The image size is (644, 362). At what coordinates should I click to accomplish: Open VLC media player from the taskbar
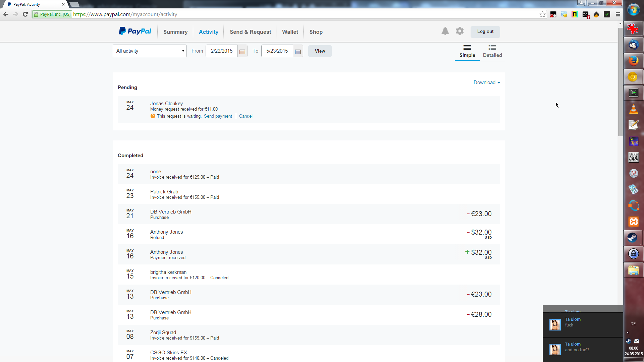click(633, 109)
